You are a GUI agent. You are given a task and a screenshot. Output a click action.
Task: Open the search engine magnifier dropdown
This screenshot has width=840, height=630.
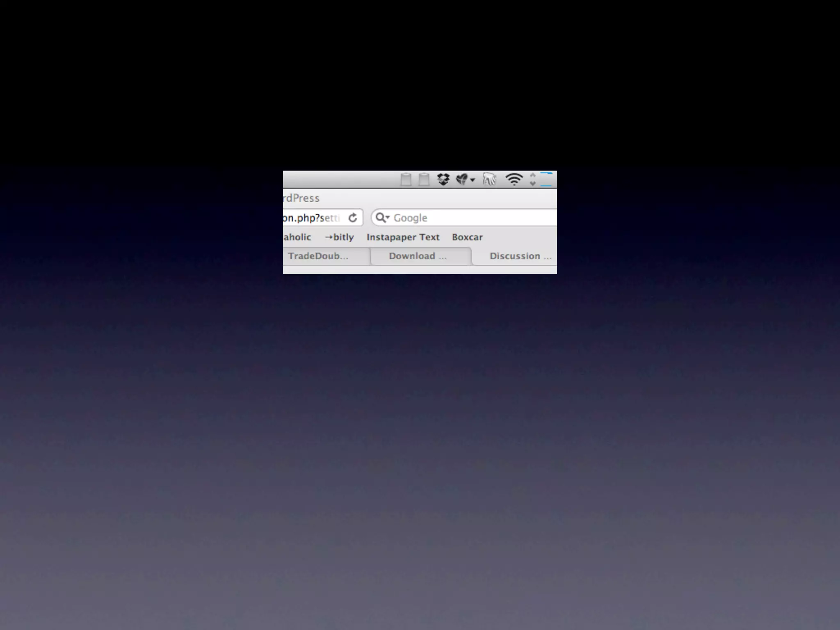[382, 218]
